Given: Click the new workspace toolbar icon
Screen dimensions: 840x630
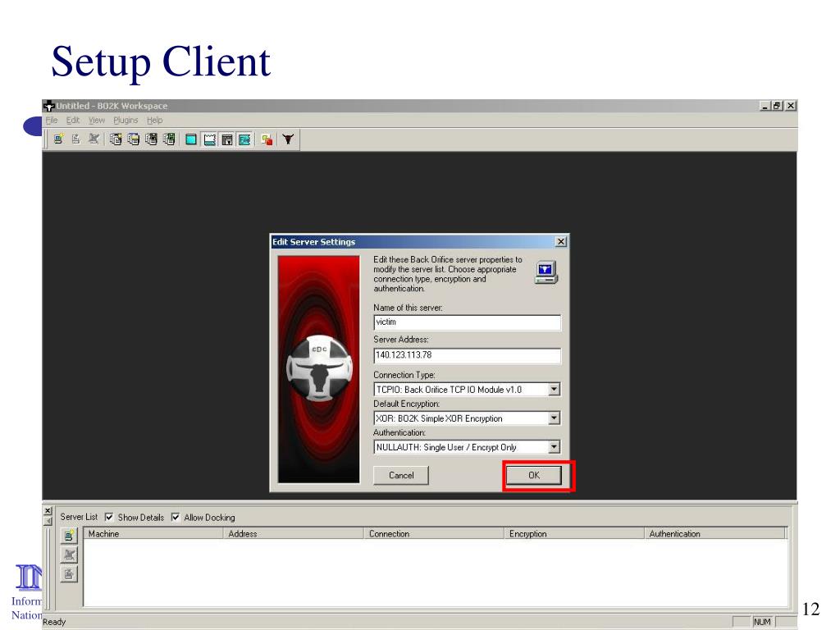Looking at the screenshot, I should tap(116, 139).
